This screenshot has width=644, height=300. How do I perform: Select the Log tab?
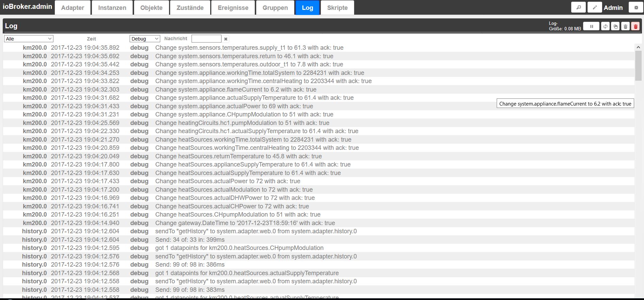click(308, 7)
